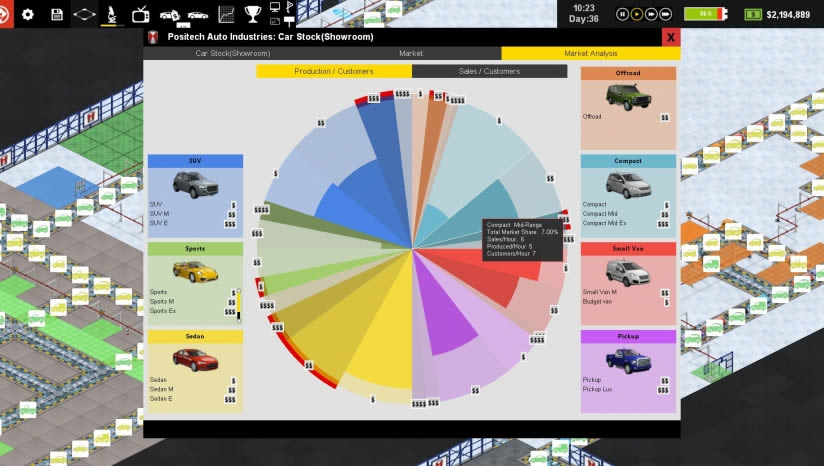Viewport: 824px width, 466px height.
Task: Click the Sports Ex legend row
Action: coord(193,311)
